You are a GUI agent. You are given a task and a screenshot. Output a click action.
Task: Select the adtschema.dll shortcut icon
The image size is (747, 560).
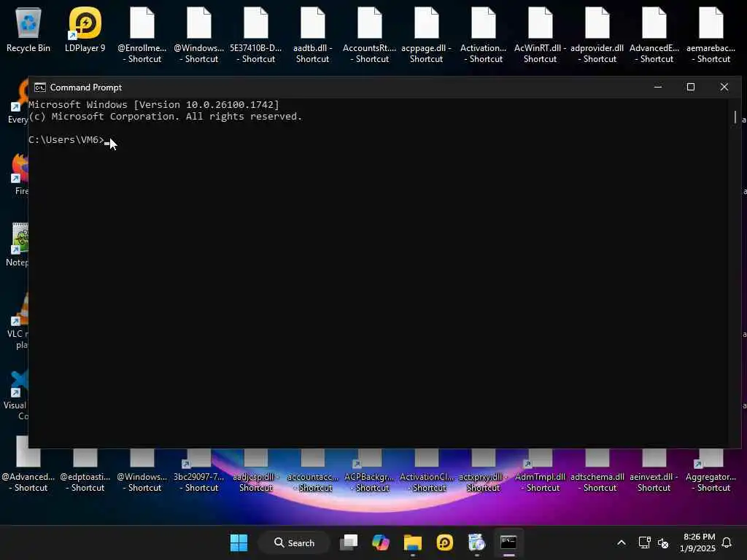tap(597, 470)
